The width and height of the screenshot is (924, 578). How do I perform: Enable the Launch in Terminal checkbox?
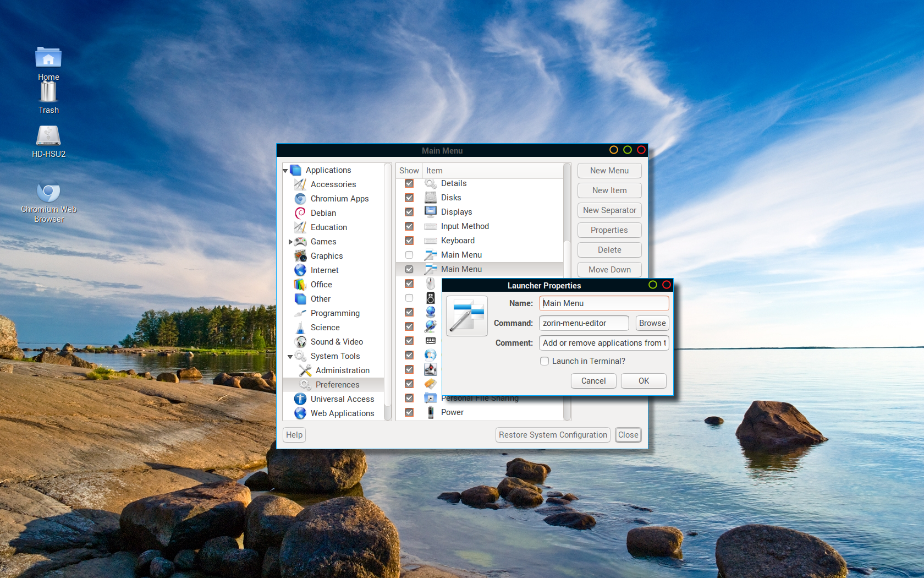(x=544, y=361)
